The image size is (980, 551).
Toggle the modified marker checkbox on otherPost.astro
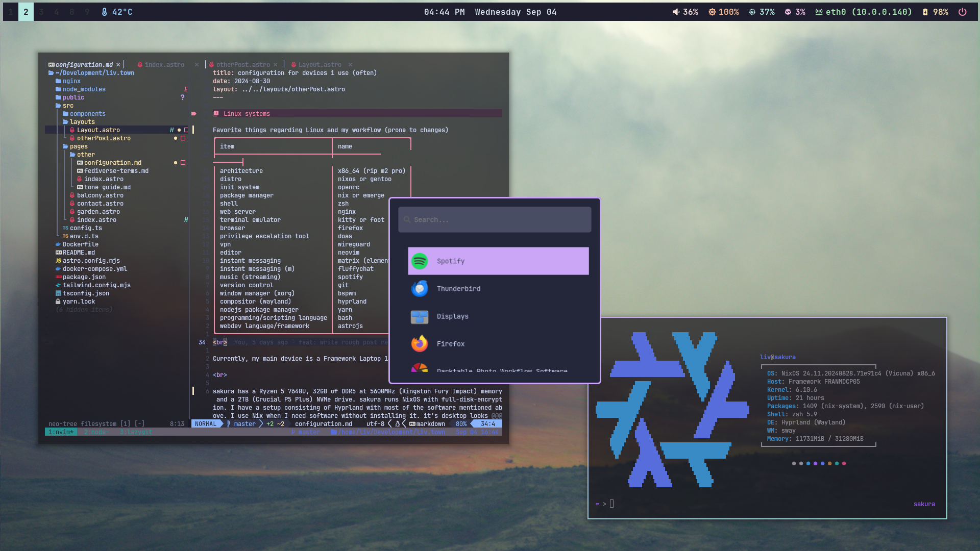click(183, 138)
